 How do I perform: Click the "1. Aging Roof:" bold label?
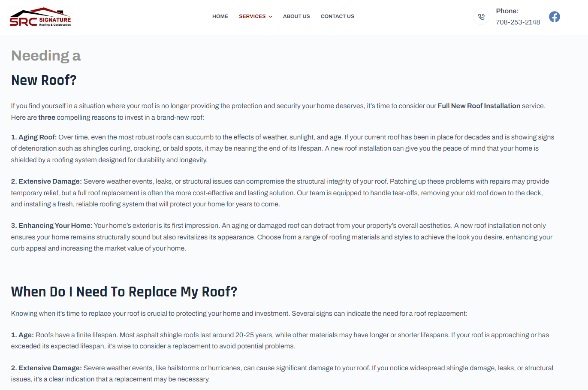pos(34,137)
